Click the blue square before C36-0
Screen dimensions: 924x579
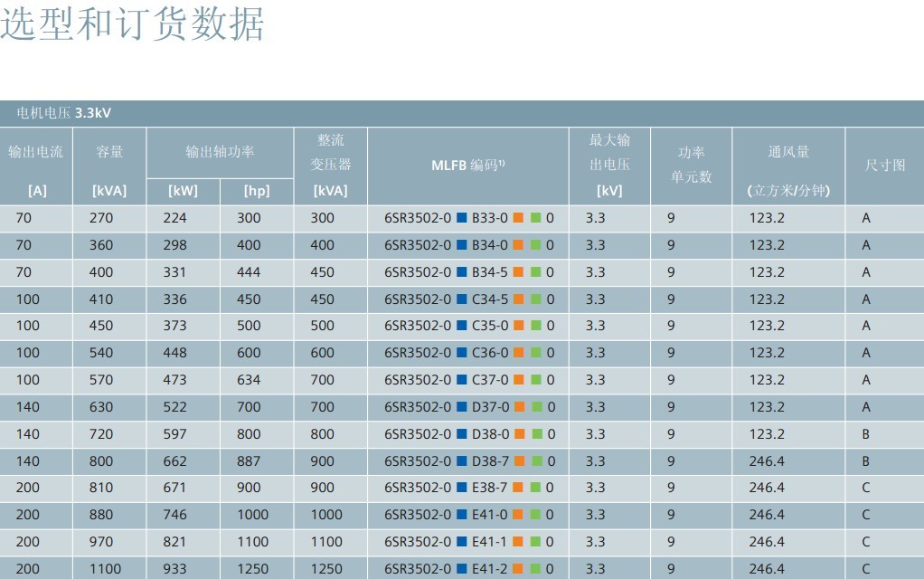pos(461,353)
